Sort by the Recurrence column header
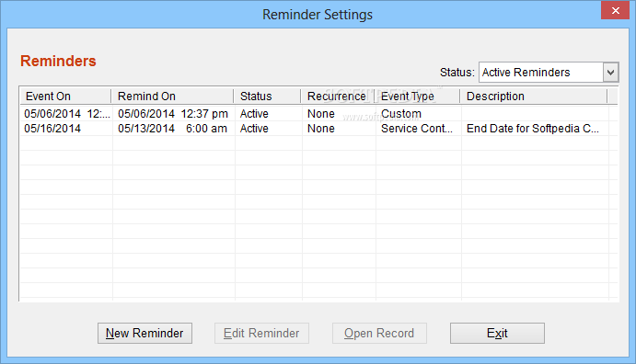This screenshot has height=364, width=636. coord(338,97)
